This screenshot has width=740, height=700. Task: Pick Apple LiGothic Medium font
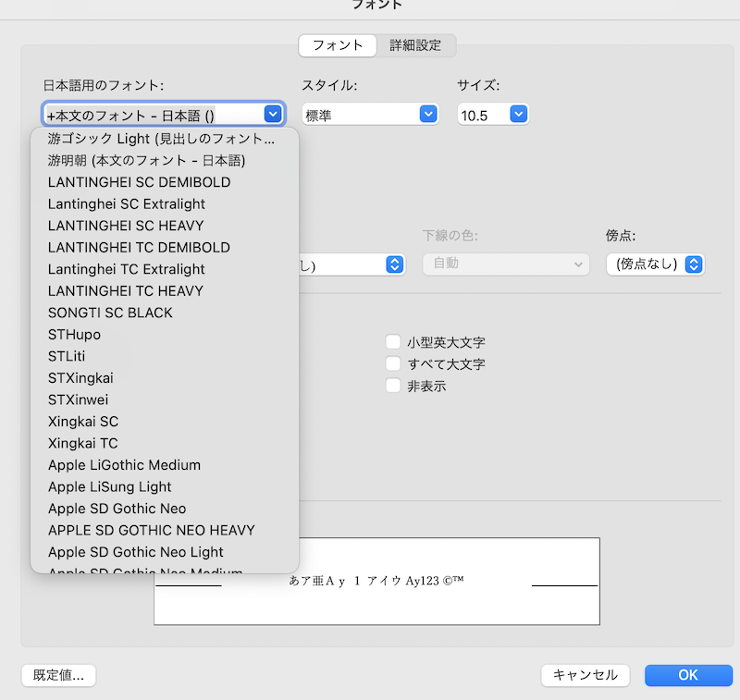[x=165, y=464]
